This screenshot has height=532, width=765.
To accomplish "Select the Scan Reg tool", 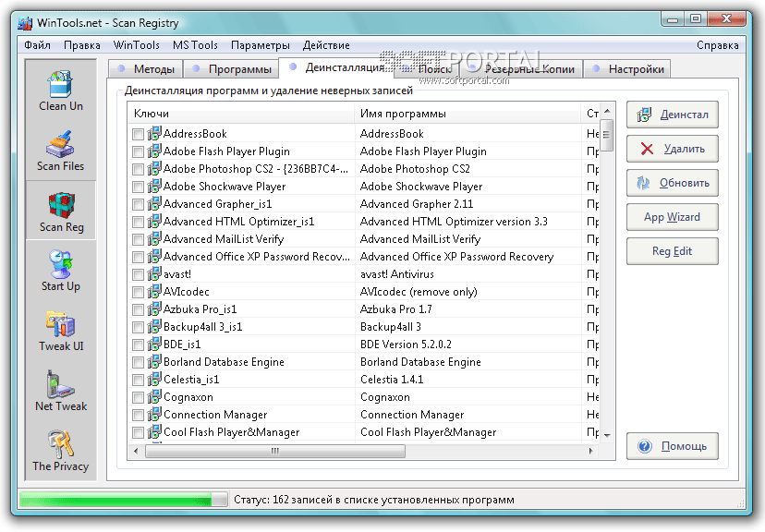I will 60,212.
